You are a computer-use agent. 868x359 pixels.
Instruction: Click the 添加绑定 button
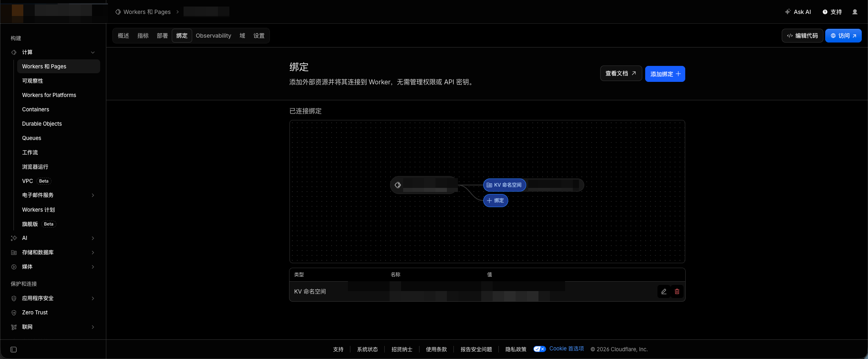coord(665,74)
